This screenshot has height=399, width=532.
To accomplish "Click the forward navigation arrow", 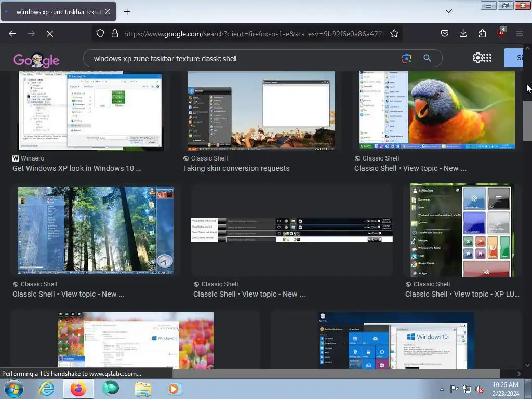I will [31, 34].
